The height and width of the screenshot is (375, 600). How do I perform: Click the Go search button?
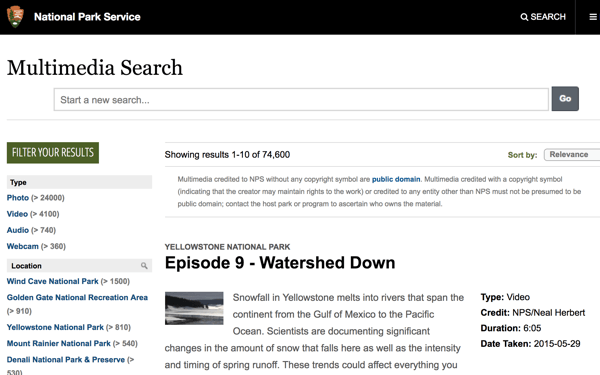[565, 99]
